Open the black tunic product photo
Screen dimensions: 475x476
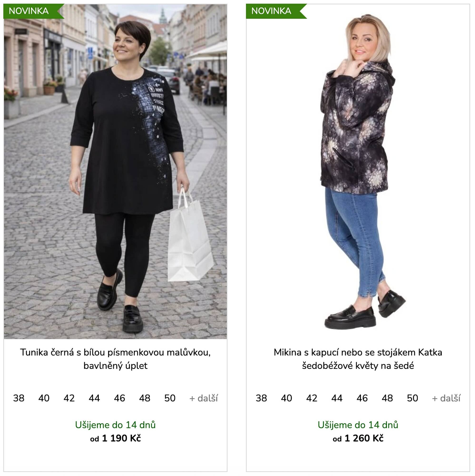(115, 171)
